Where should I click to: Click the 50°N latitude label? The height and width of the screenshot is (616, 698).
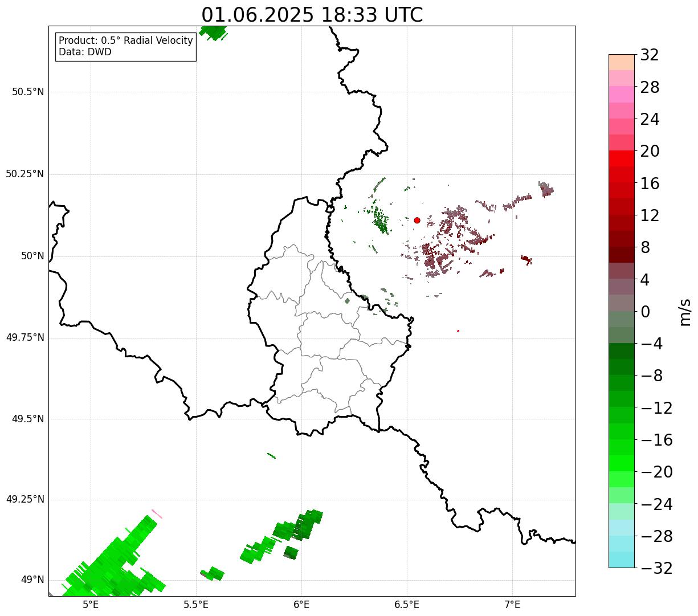click(32, 256)
